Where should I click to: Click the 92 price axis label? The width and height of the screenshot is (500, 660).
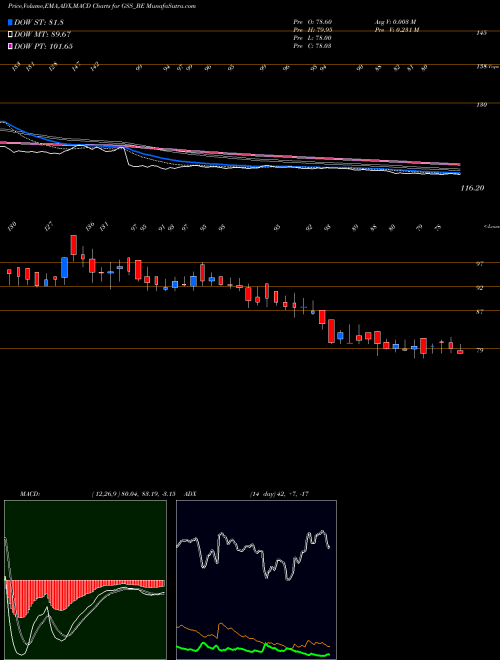pyautogui.click(x=479, y=288)
